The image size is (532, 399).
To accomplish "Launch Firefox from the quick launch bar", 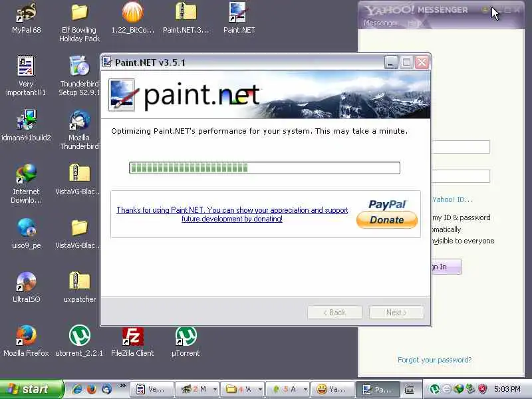I will (92, 389).
